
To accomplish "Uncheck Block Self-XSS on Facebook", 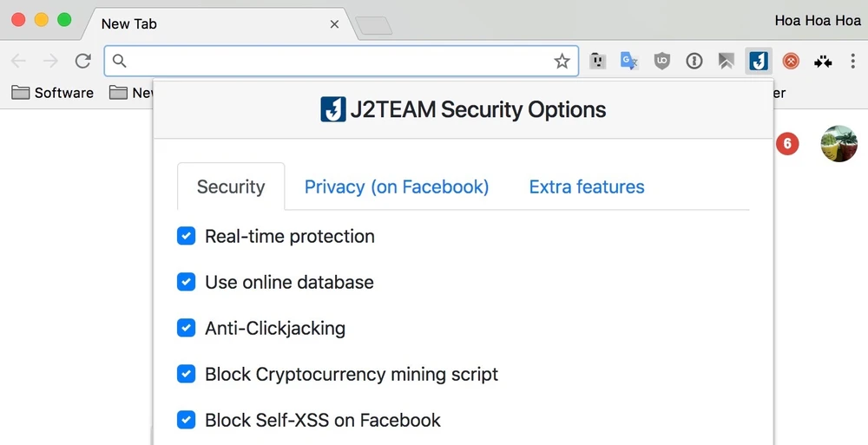I will click(186, 420).
